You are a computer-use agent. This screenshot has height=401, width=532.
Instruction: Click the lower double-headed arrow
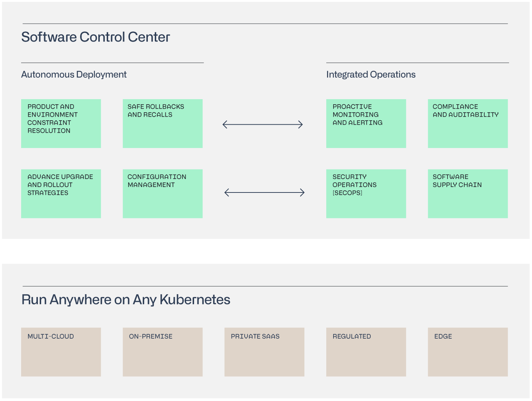[264, 192]
